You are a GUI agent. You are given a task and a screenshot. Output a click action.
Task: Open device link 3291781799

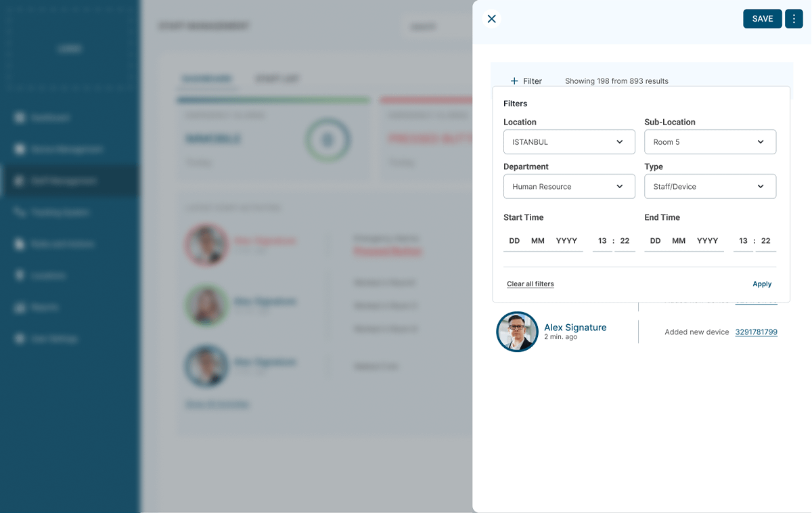click(756, 332)
